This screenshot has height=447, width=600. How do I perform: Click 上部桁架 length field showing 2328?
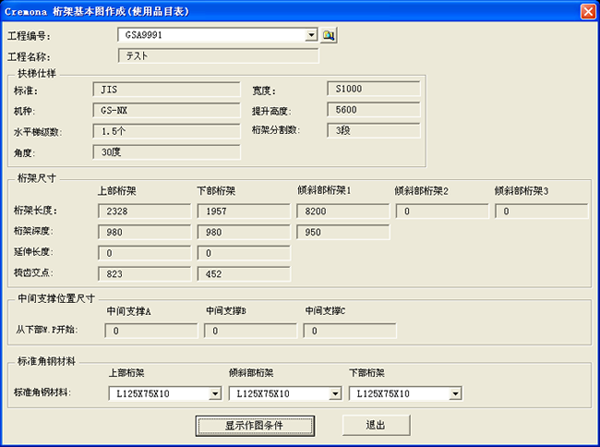coord(144,211)
